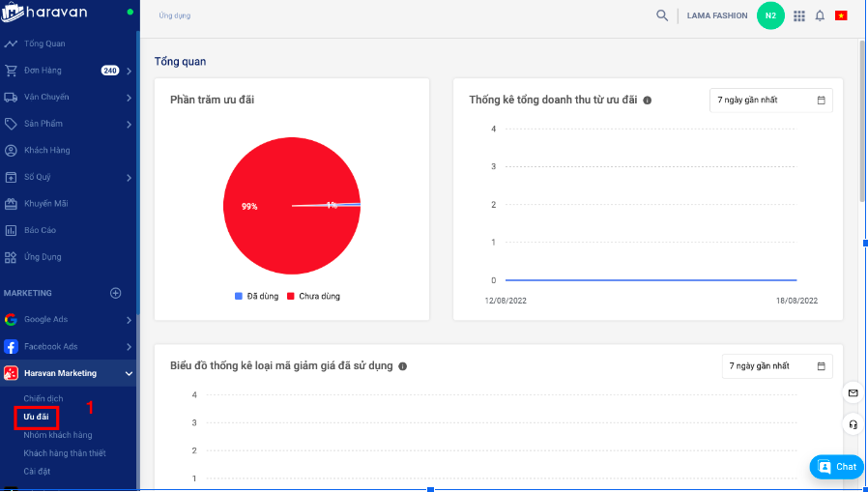Screen dimensions: 868x492
Task: Open the notifications bell
Action: 820,15
